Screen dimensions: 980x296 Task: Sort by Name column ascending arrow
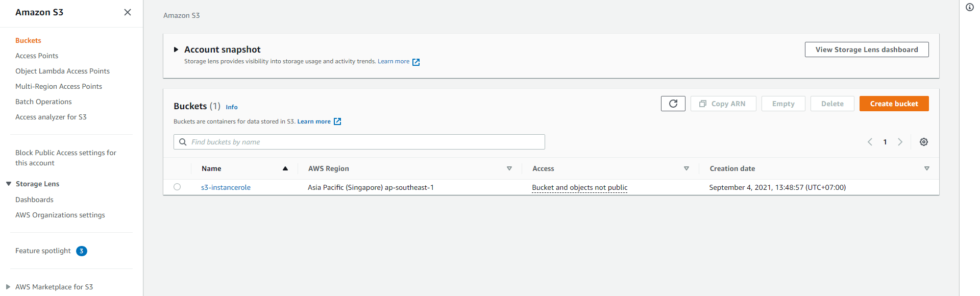pos(285,168)
